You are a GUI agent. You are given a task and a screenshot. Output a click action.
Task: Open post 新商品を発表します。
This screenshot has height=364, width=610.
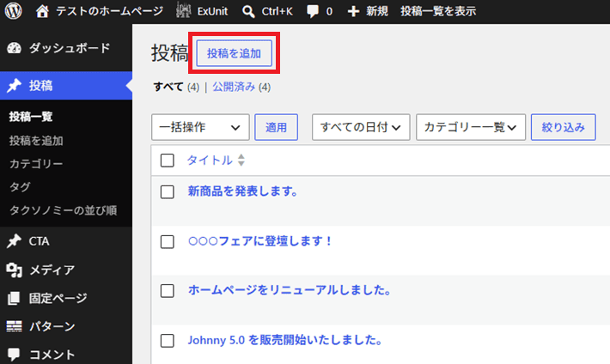pos(243,191)
